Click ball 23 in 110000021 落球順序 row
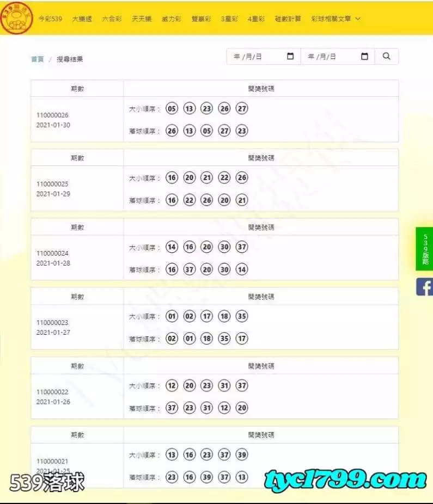This screenshot has width=433, height=504. [x=172, y=477]
